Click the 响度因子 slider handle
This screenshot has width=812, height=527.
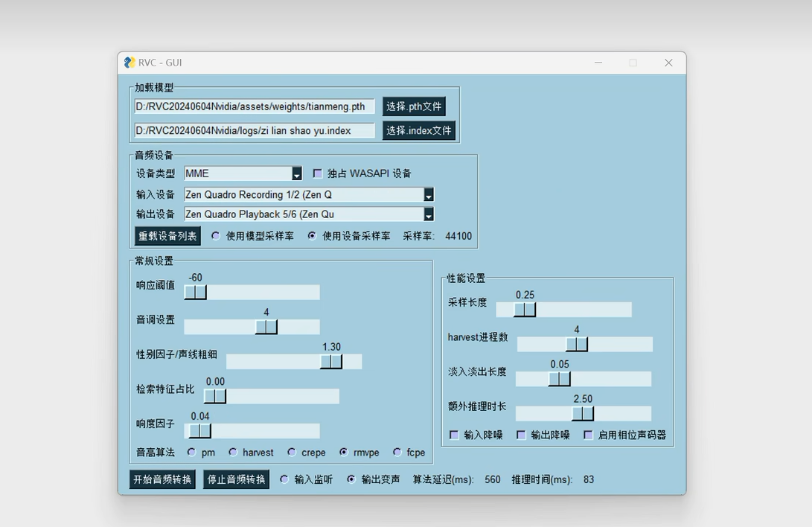[x=200, y=431]
